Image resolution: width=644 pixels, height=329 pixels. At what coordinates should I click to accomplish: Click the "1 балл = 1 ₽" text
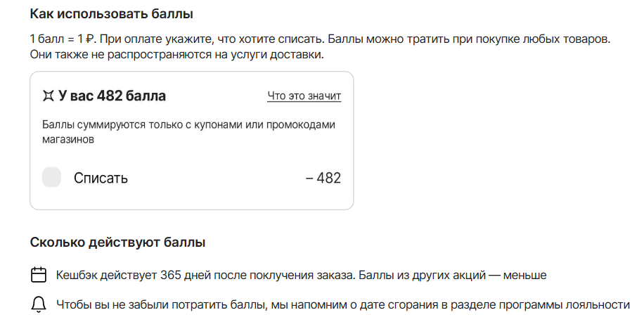pyautogui.click(x=63, y=39)
